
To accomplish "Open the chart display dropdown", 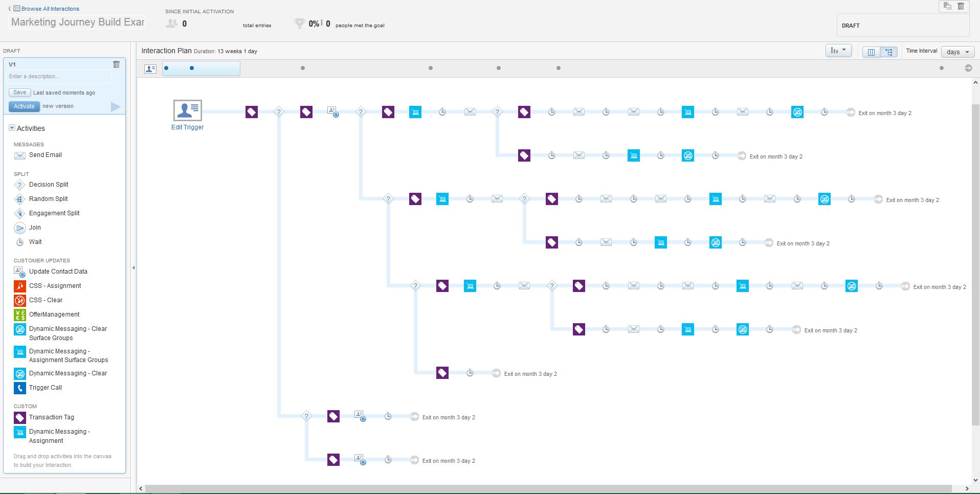I will pos(838,51).
